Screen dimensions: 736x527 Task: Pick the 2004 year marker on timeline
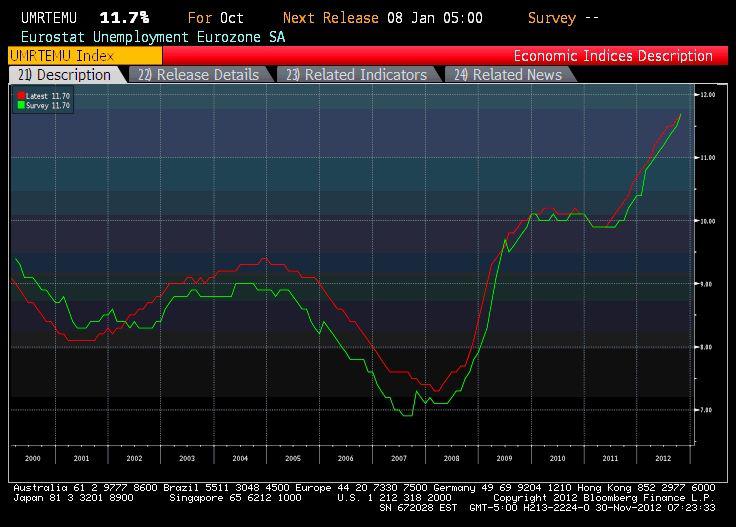[x=240, y=457]
